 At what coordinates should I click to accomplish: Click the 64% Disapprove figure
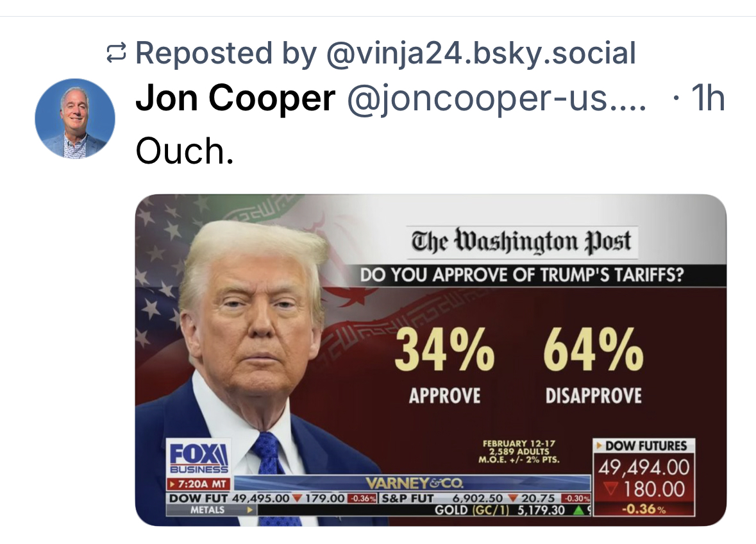point(593,350)
